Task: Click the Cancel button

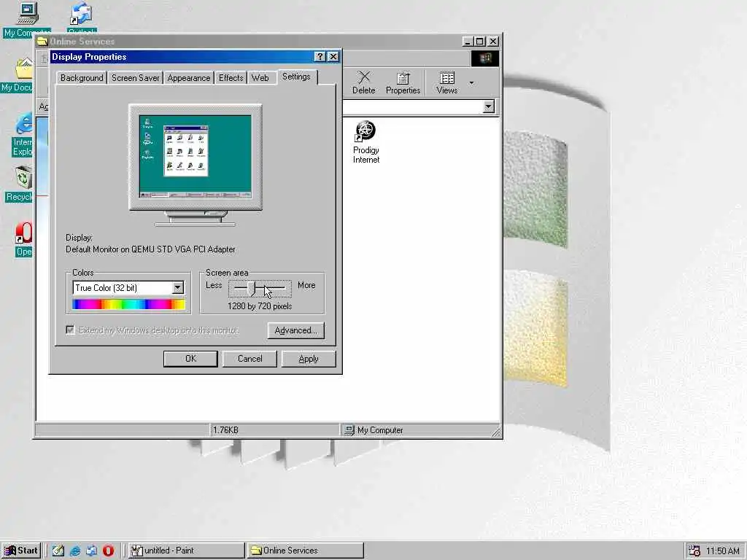Action: 249,359
